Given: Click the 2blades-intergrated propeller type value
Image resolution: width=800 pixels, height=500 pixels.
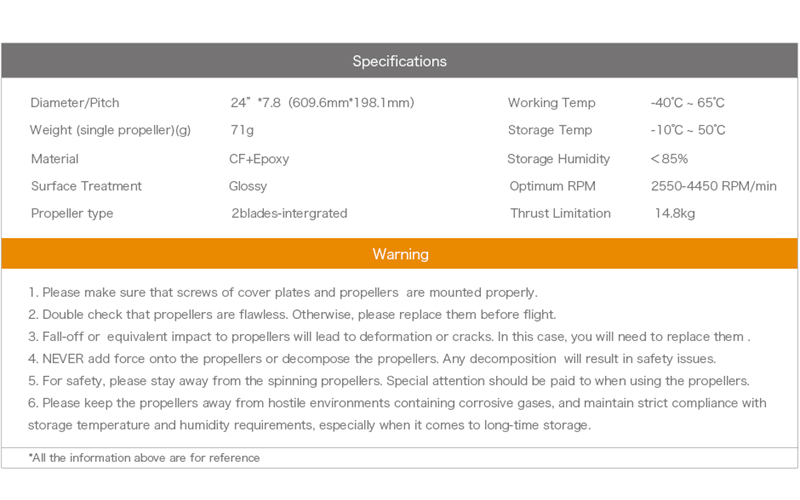Looking at the screenshot, I should (x=289, y=213).
